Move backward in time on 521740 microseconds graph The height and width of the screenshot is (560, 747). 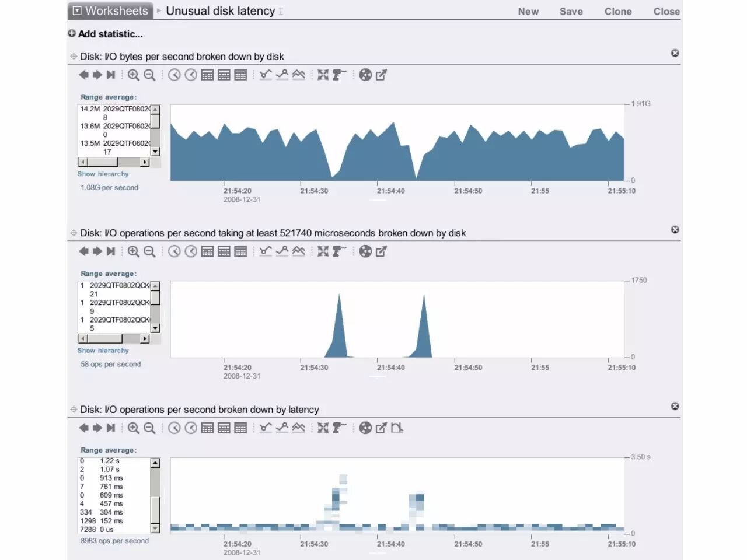click(x=83, y=251)
